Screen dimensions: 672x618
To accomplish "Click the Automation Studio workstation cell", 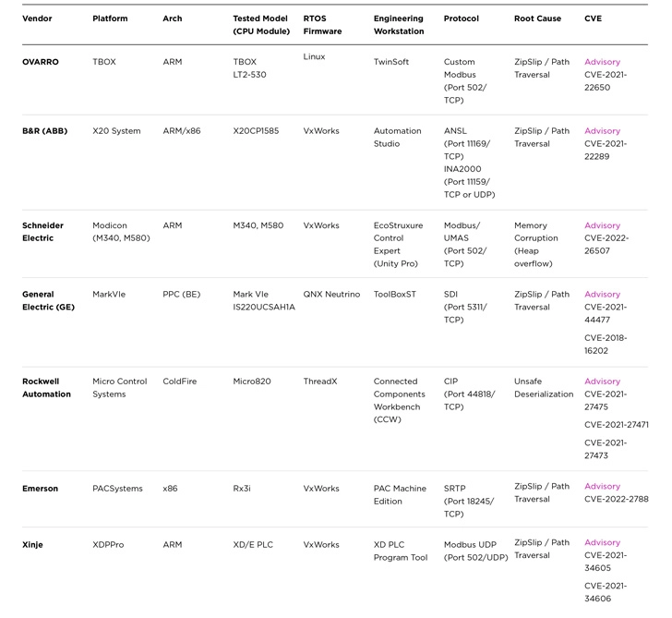I will [397, 138].
